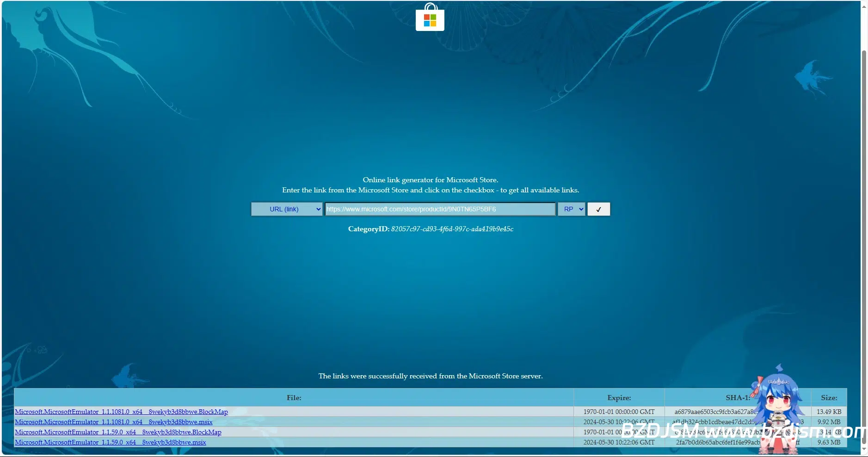Click the CategoryID value 82057c97-cd93-4f6d-997c-ada419b9e45c
Image resolution: width=868 pixels, height=457 pixels.
point(452,229)
